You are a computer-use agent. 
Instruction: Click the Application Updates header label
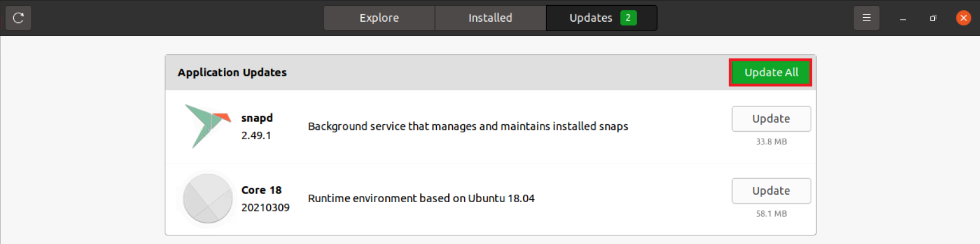[x=232, y=73]
